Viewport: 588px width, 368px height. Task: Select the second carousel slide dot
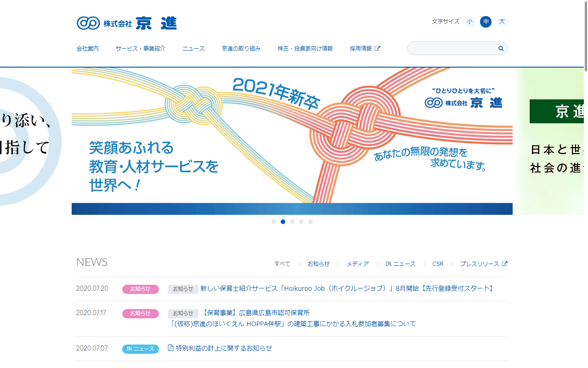point(283,222)
